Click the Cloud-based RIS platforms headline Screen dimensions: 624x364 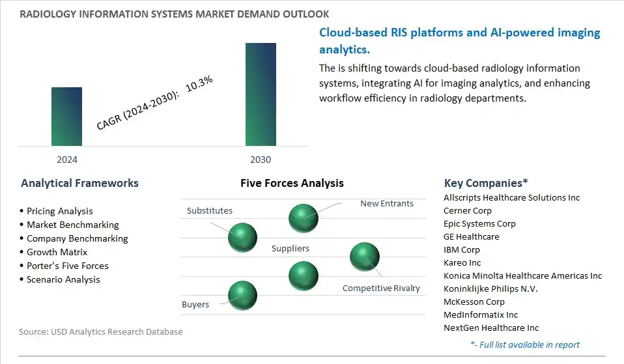pos(460,40)
